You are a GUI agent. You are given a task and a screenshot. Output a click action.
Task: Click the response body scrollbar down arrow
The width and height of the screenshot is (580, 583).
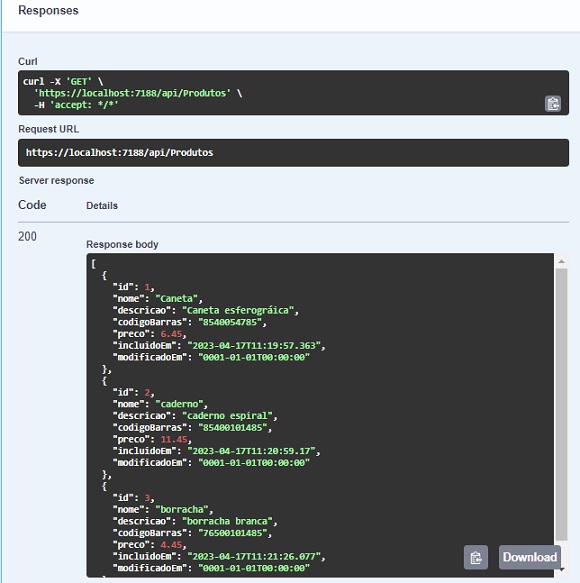pos(562,569)
